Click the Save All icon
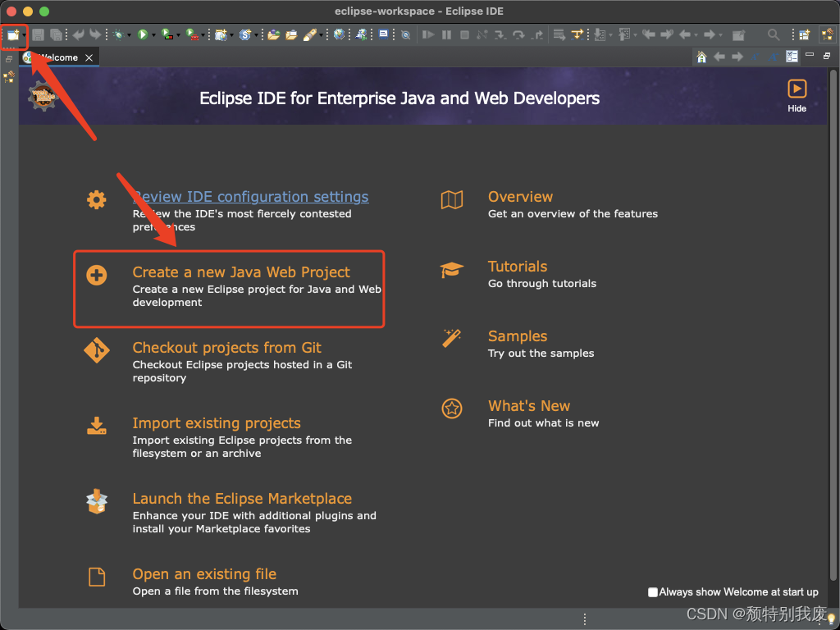The width and height of the screenshot is (840, 630). 56,35
